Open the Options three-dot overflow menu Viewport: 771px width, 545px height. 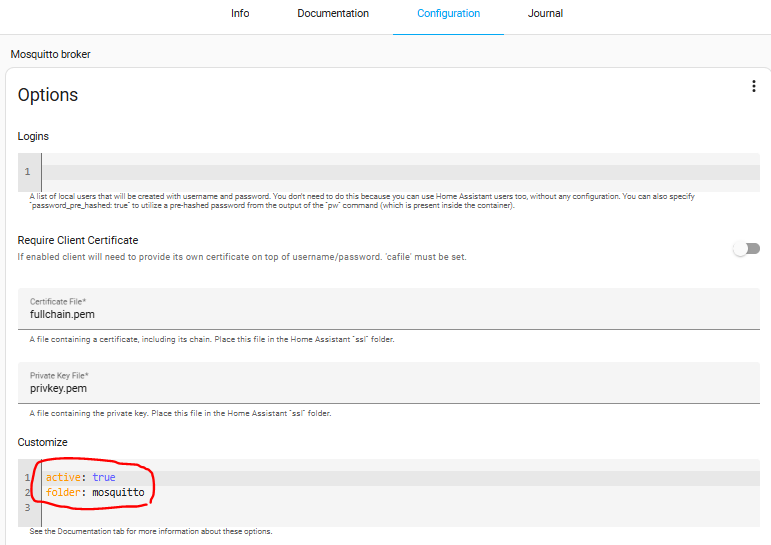pos(753,87)
